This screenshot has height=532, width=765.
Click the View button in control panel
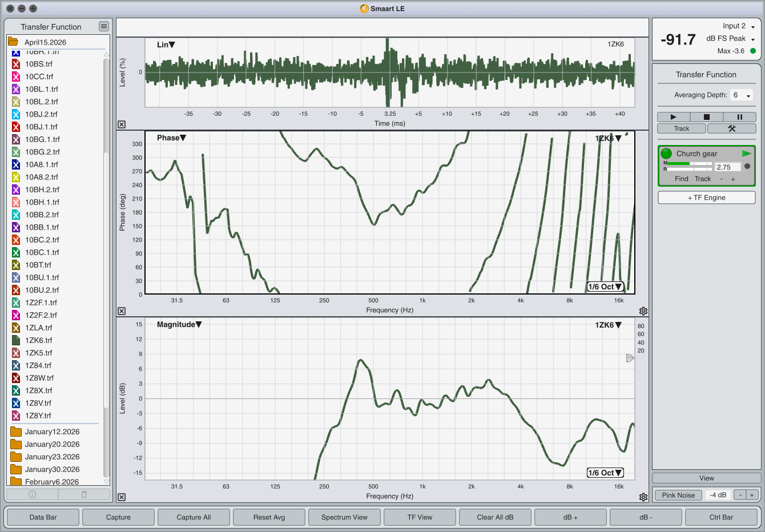[707, 478]
